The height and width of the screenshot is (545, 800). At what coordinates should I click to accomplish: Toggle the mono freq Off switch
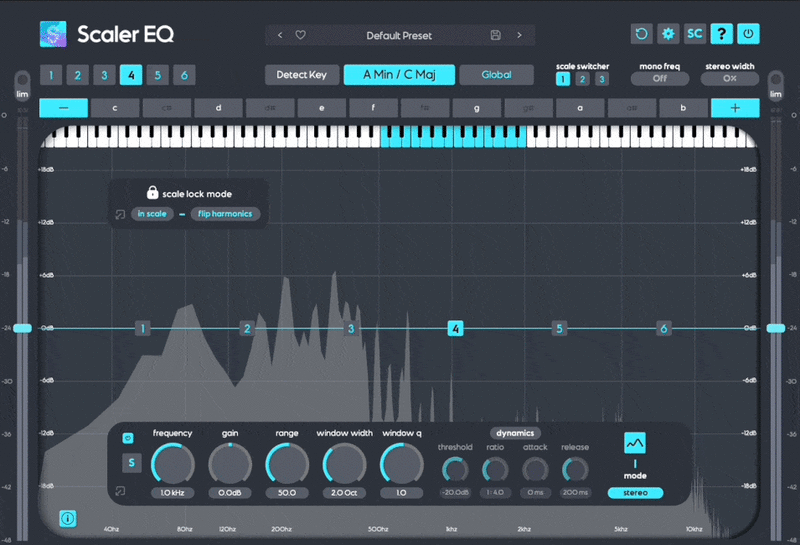[x=659, y=78]
